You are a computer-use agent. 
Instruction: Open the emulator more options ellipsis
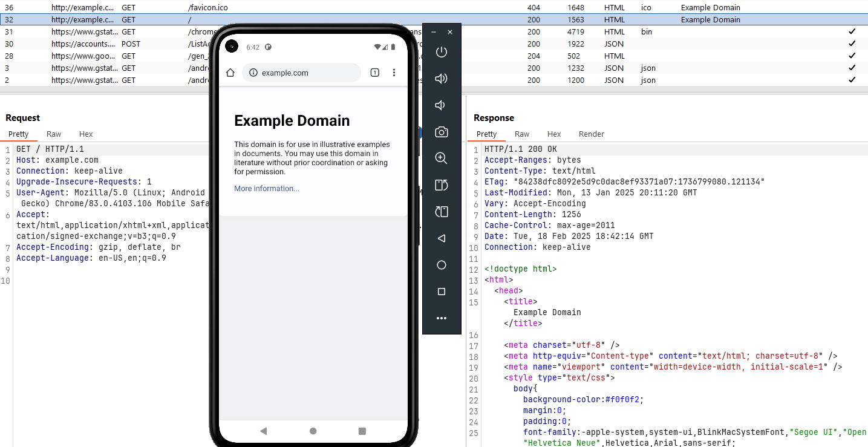[442, 318]
